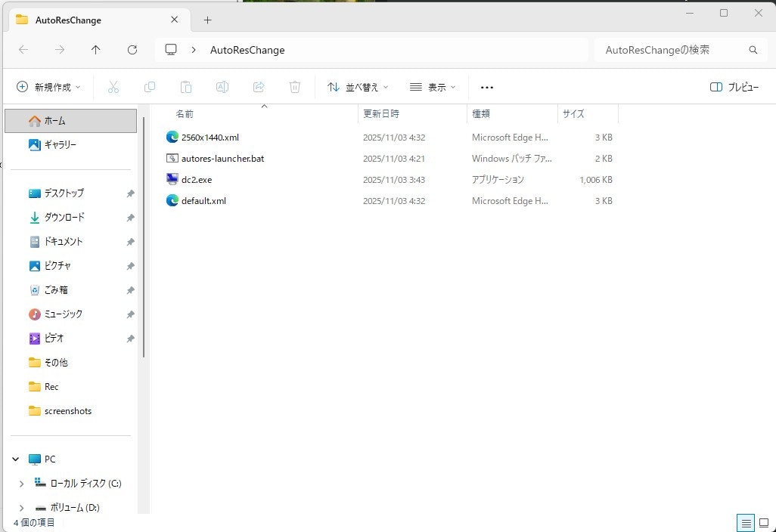Click the Windows バッチ ファ... type cell
776x532 pixels.
tap(512, 159)
